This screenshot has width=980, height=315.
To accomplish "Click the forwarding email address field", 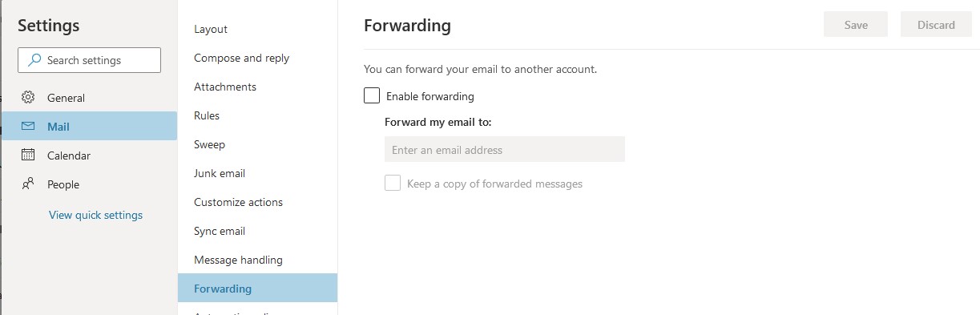I will [x=505, y=149].
